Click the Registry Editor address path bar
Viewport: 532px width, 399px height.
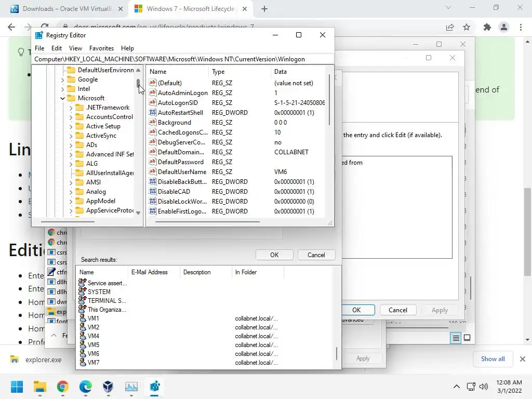click(183, 59)
